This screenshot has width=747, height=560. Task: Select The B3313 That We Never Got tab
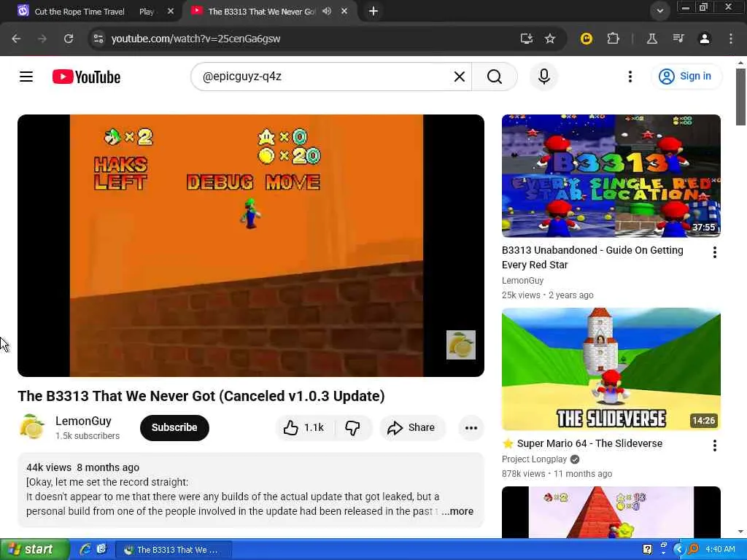click(x=261, y=12)
